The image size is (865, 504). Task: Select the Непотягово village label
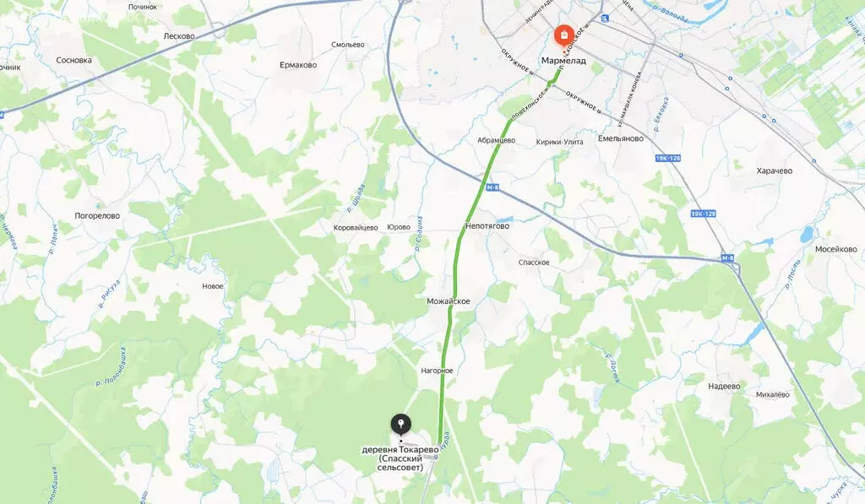[487, 225]
